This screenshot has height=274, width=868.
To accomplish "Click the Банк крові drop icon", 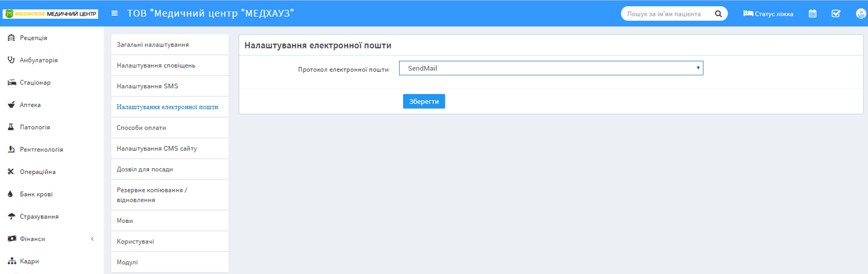I will click(x=11, y=194).
